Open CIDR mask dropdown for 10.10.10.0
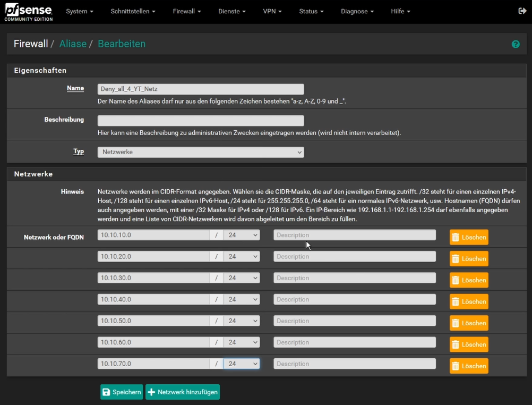Viewport: 532px width, 405px height. (x=242, y=235)
